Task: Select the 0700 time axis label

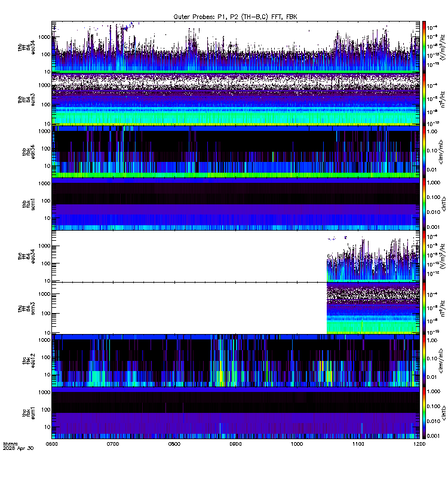Action: point(113,444)
